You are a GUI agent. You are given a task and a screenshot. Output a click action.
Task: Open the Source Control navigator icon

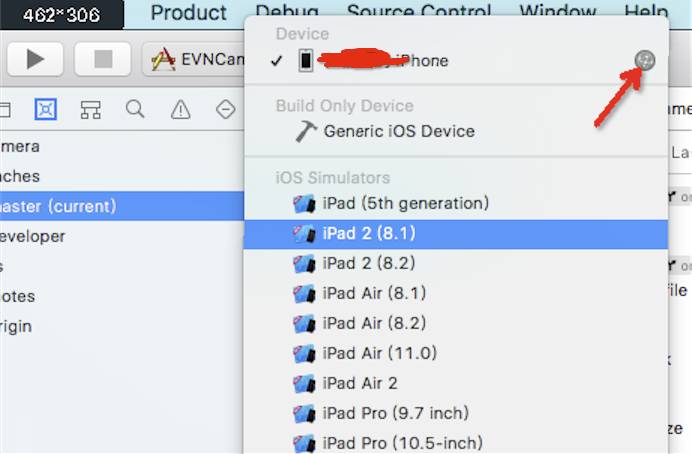(46, 109)
